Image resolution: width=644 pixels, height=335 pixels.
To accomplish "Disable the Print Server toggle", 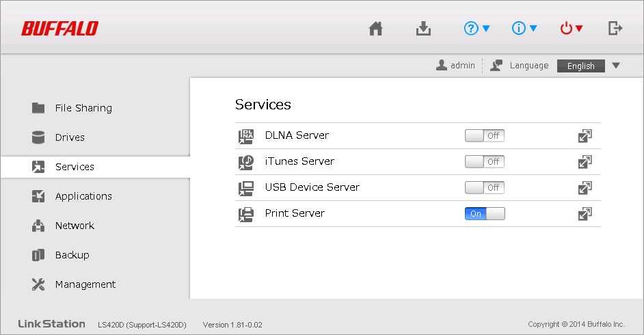I will coord(485,214).
